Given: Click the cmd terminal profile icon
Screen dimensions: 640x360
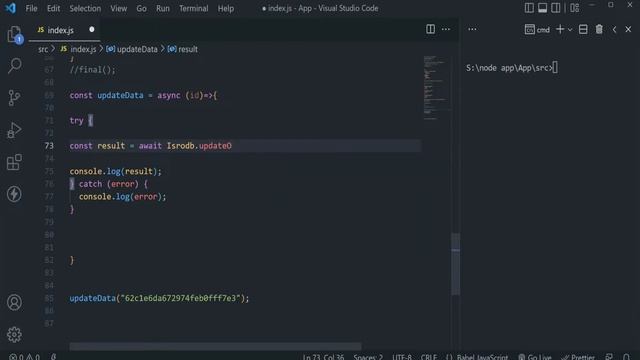Looking at the screenshot, I should pos(529,29).
